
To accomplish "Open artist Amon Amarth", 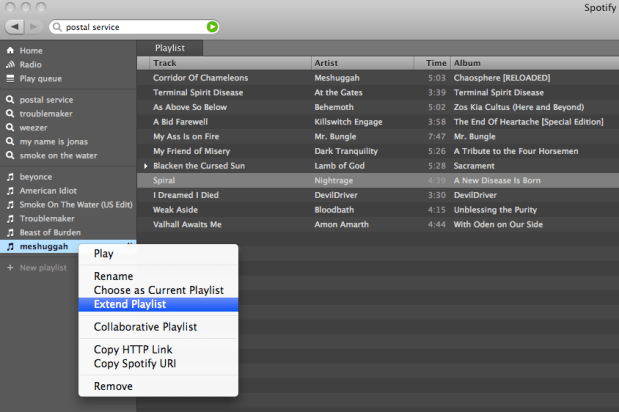I will click(x=341, y=225).
